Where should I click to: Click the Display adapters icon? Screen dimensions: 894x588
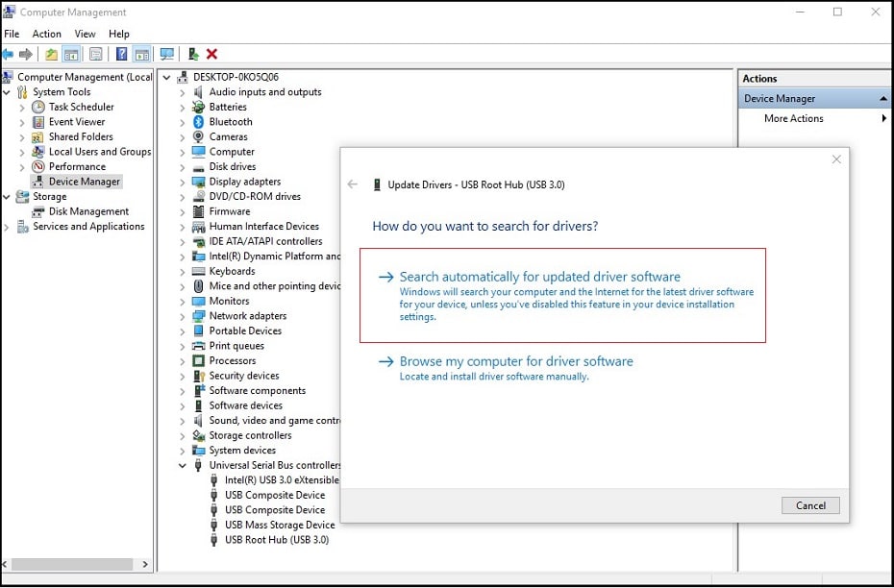pyautogui.click(x=198, y=182)
